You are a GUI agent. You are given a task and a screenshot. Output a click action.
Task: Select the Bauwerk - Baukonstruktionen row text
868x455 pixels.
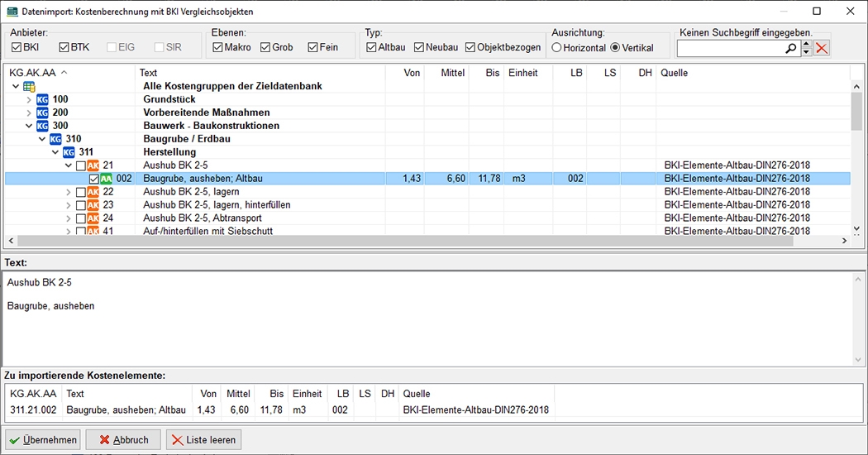(211, 126)
